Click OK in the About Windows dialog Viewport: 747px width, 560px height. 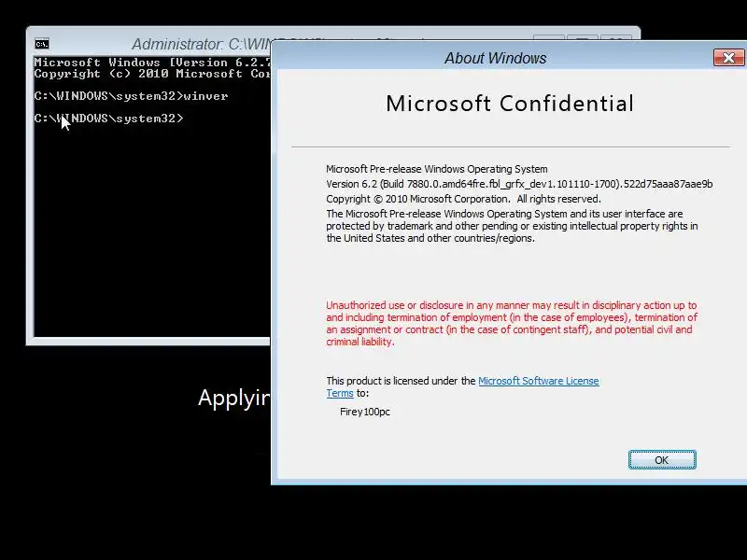(x=662, y=460)
